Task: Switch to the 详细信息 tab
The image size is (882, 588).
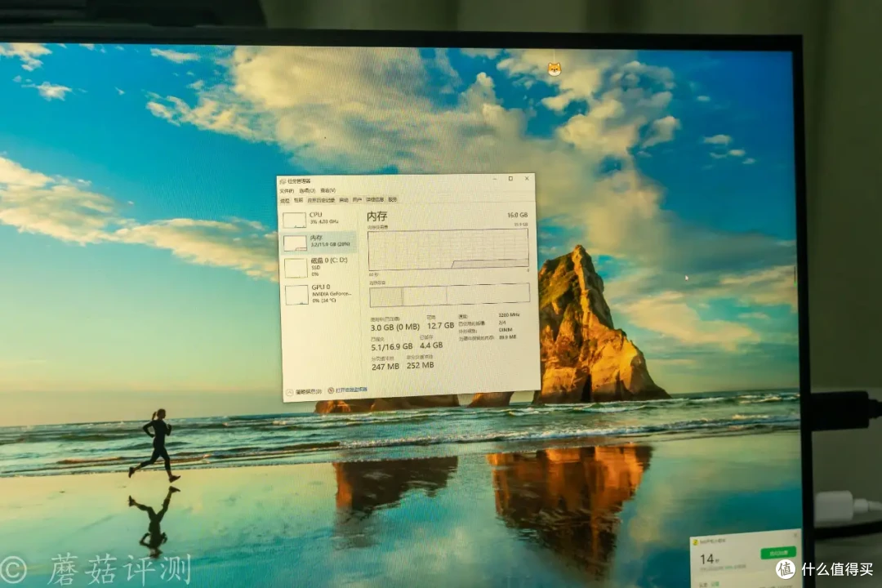Action: 375,200
